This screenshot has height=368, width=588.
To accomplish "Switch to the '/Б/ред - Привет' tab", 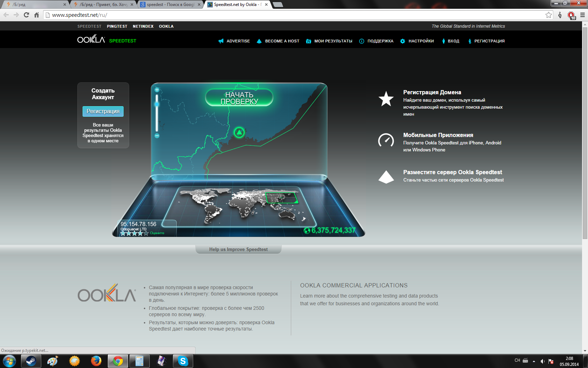I will tap(103, 5).
